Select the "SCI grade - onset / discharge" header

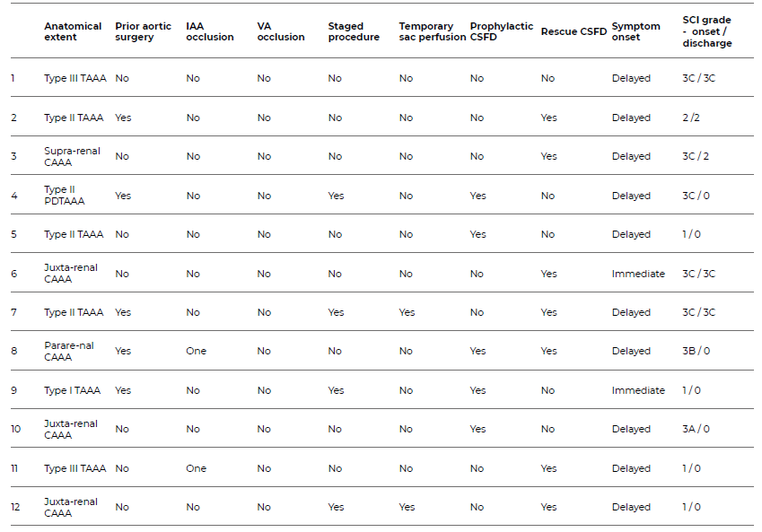click(x=706, y=31)
